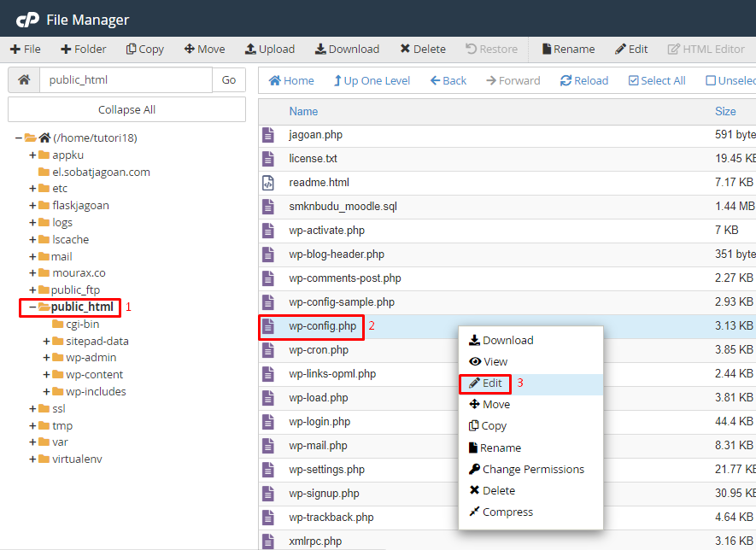Click the Move toolbar button
The width and height of the screenshot is (756, 550).
pos(204,50)
